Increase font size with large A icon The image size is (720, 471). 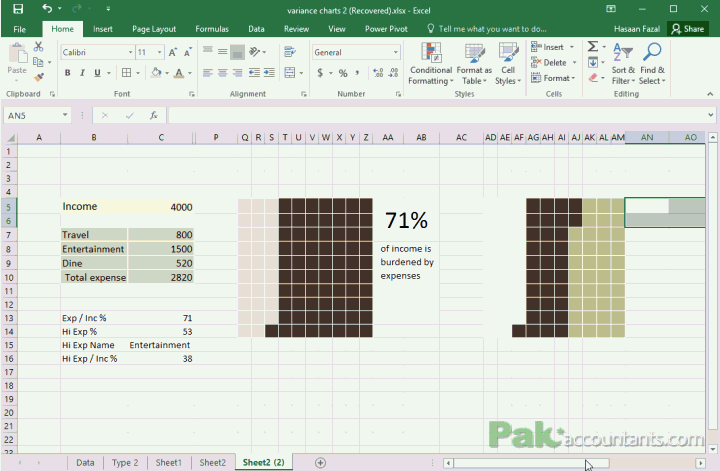tap(173, 52)
